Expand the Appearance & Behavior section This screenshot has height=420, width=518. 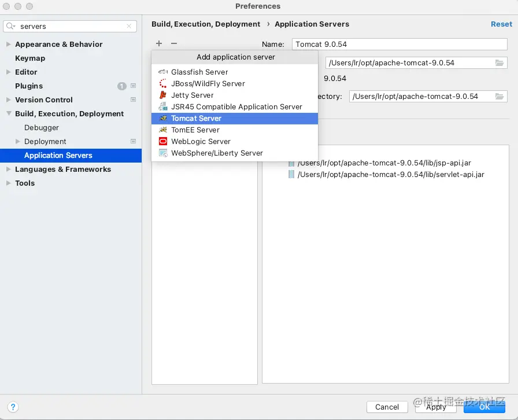click(x=9, y=45)
